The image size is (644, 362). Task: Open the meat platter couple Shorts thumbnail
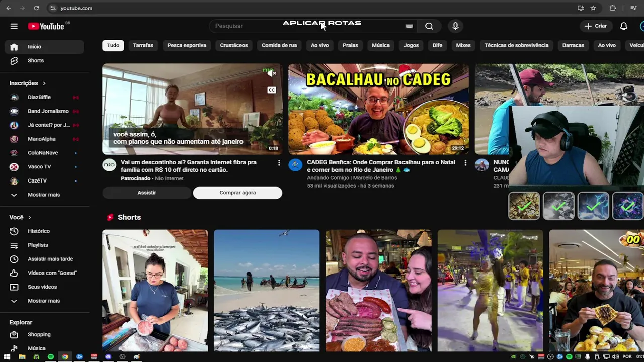point(378,291)
